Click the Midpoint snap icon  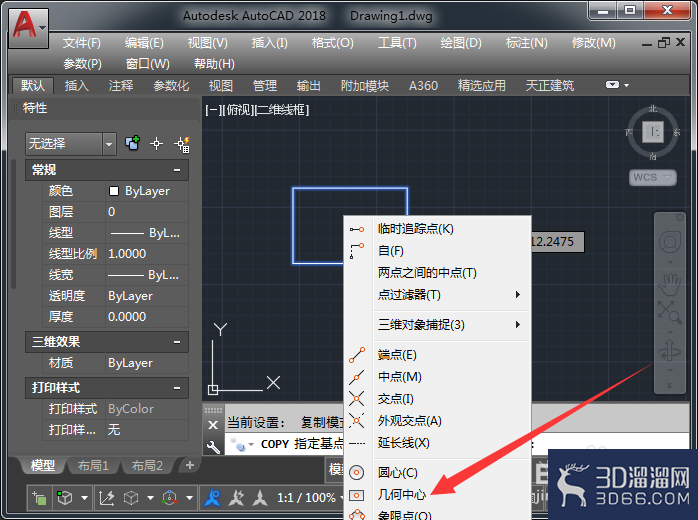pos(357,377)
